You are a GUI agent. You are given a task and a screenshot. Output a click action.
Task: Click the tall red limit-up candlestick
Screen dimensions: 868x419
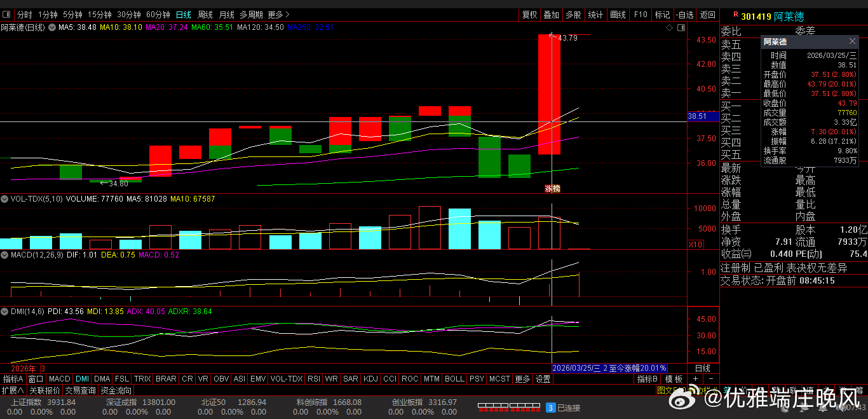549,94
